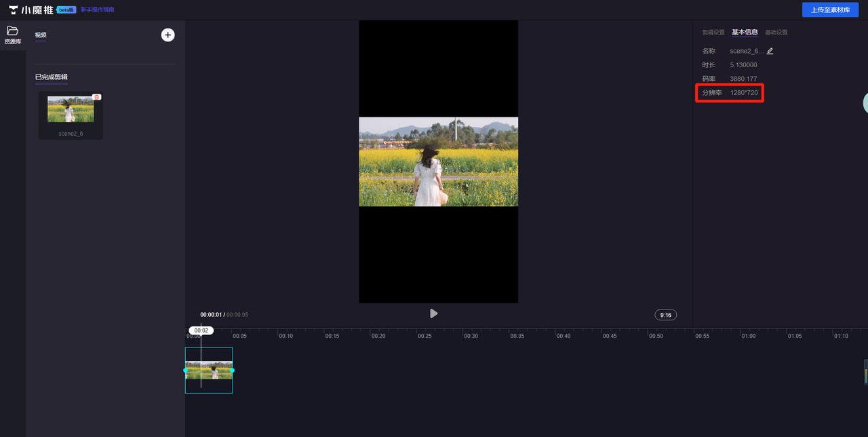Open the 新手操作指南 link

point(98,10)
